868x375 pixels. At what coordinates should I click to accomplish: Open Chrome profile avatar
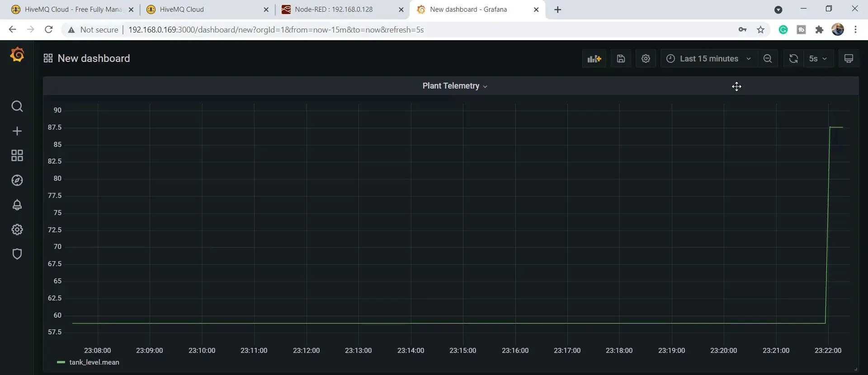pos(838,30)
